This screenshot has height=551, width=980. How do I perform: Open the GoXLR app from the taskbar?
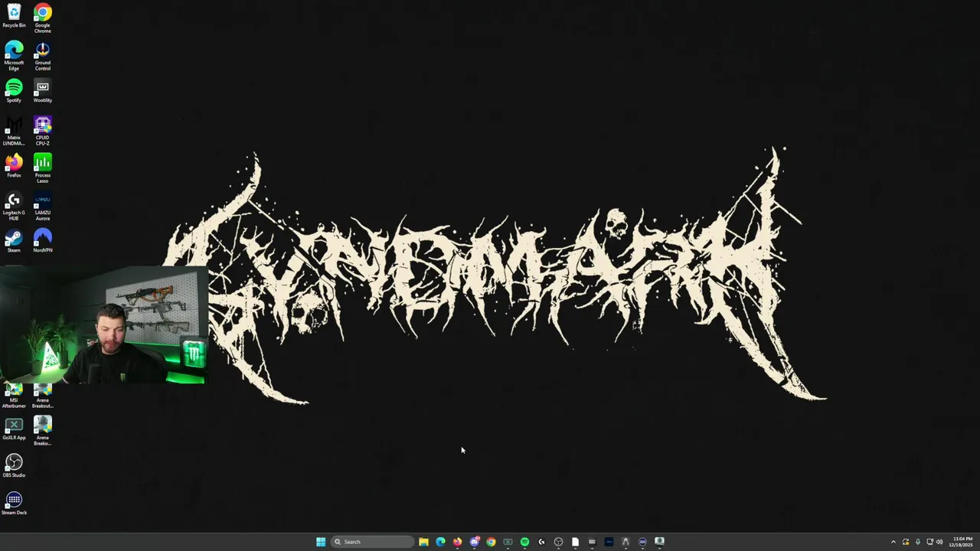click(508, 542)
